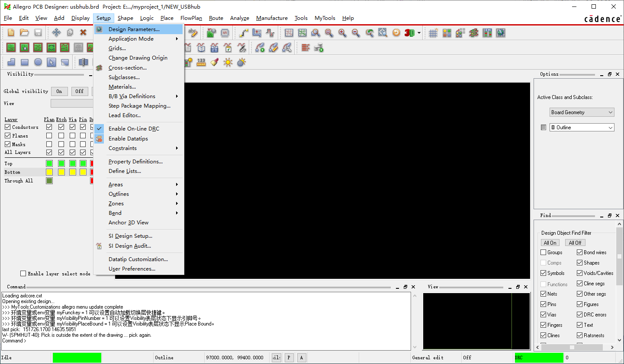Click the Command input line
This screenshot has width=624, height=364.
coord(206,341)
